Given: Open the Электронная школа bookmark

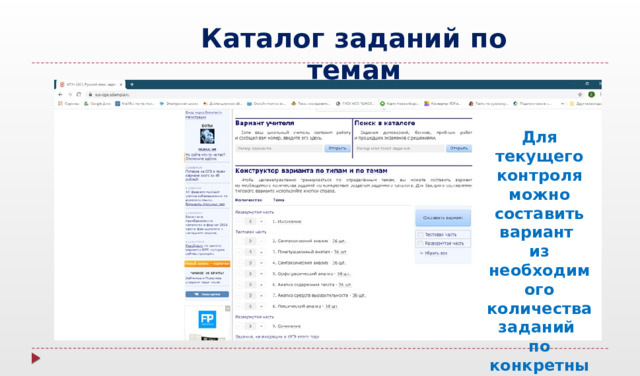Looking at the screenshot, I should [179, 104].
